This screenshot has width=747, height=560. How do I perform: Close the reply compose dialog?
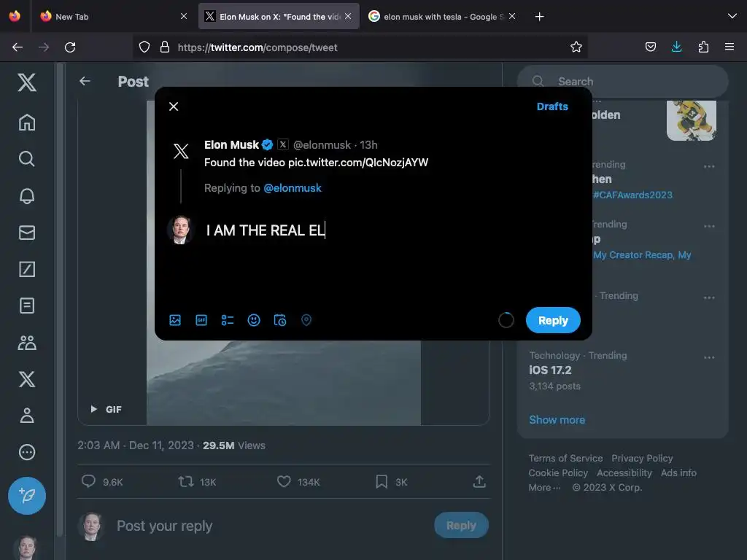point(174,106)
